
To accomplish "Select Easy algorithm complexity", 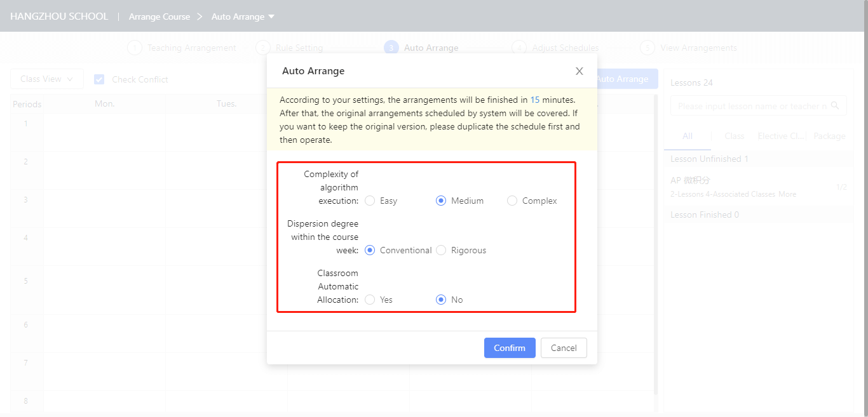I will pyautogui.click(x=370, y=201).
